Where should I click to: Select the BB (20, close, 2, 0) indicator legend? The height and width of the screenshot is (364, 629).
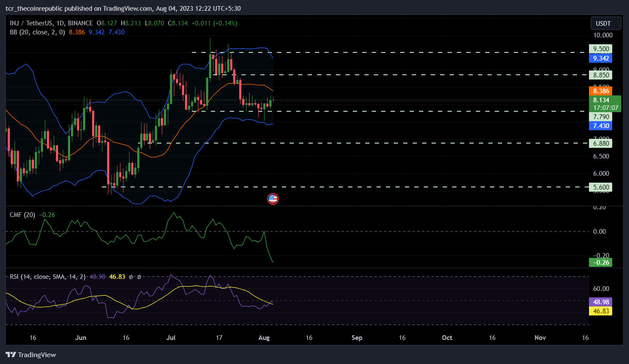point(37,32)
